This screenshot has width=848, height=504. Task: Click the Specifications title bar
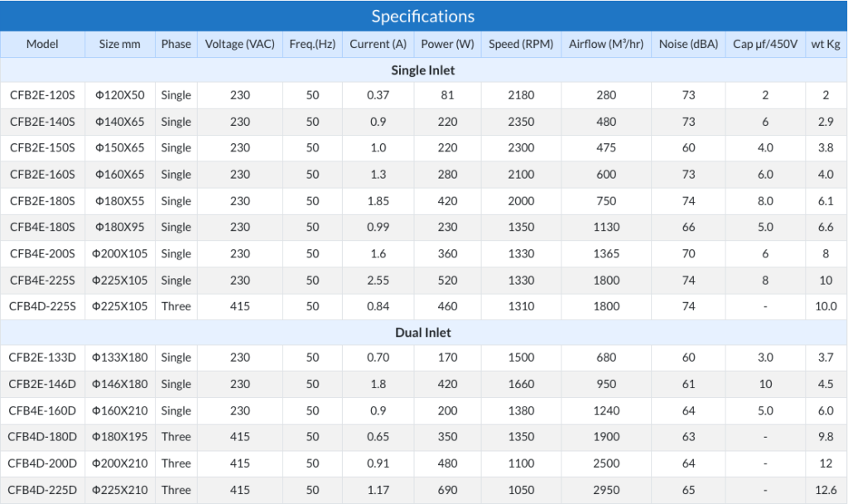click(423, 16)
